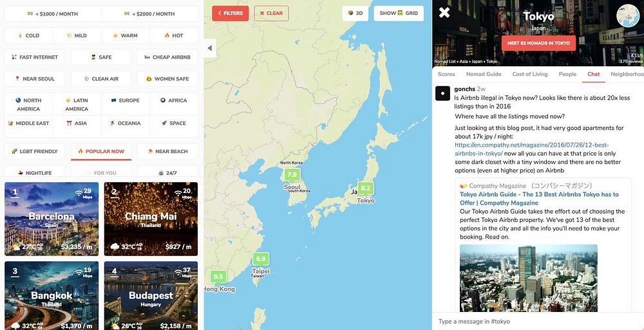
Task: Open gonchs username in chat
Action: (x=464, y=89)
